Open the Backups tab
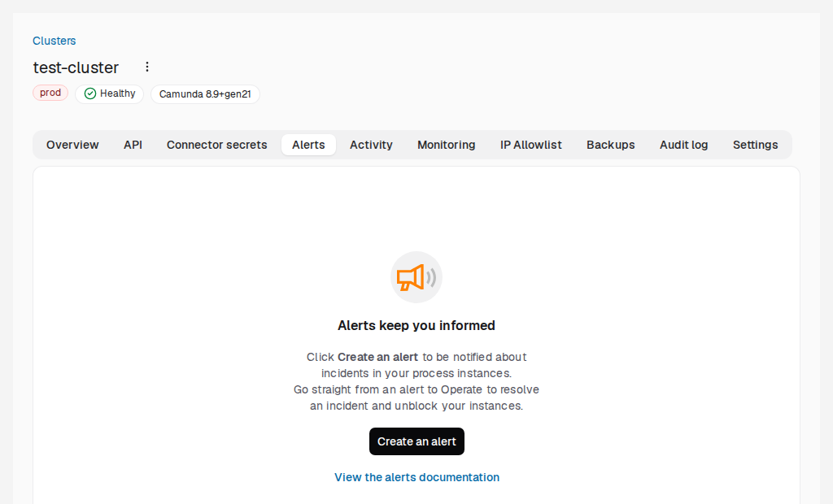 point(610,145)
